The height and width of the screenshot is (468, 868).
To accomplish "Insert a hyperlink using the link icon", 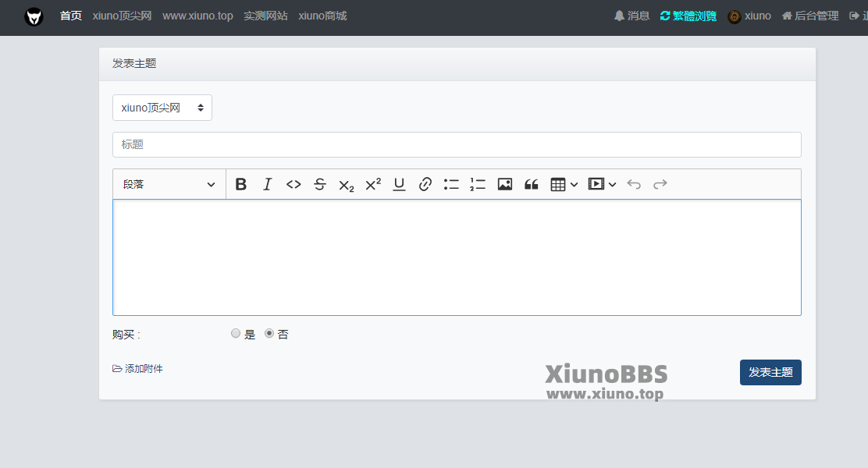I will pos(425,184).
